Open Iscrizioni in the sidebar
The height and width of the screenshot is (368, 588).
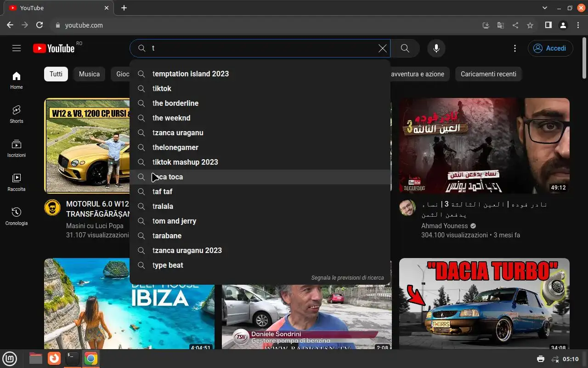tap(17, 149)
